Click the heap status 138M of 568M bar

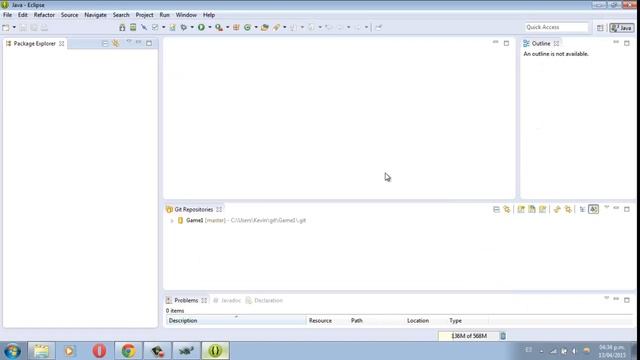point(469,336)
